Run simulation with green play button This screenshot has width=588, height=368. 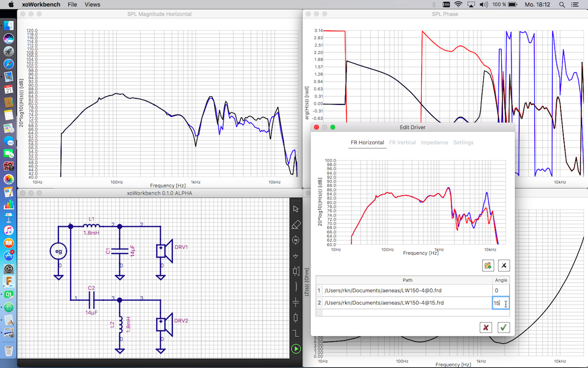click(x=296, y=349)
